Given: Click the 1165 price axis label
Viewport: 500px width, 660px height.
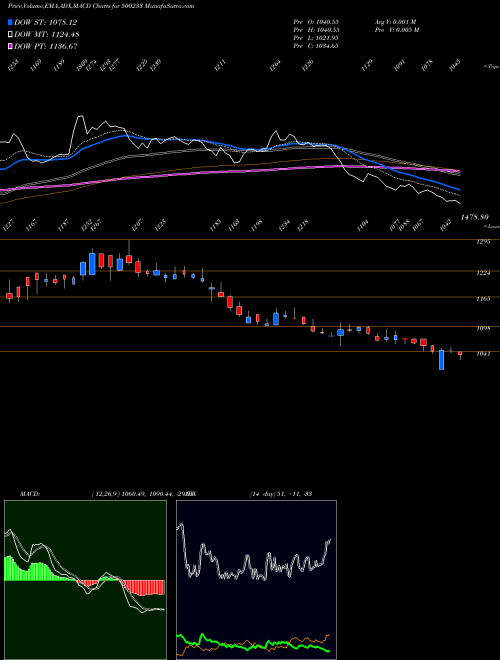Looking at the screenshot, I should point(483,299).
